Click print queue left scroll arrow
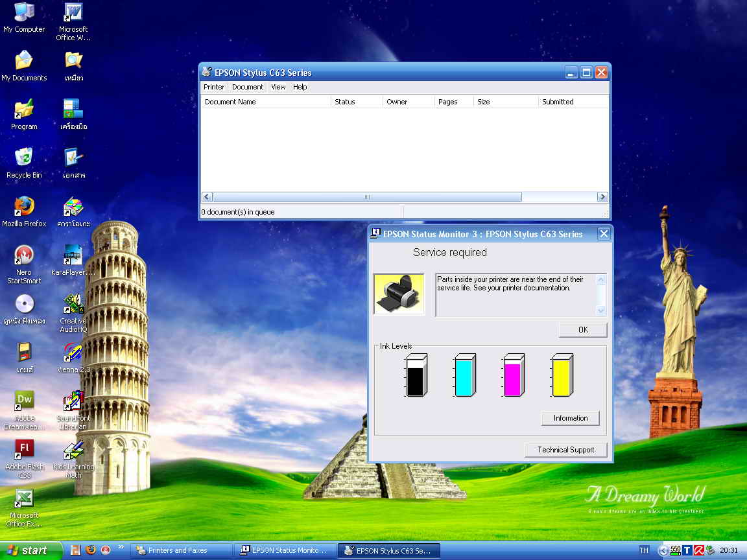This screenshot has height=560, width=747. point(207,196)
